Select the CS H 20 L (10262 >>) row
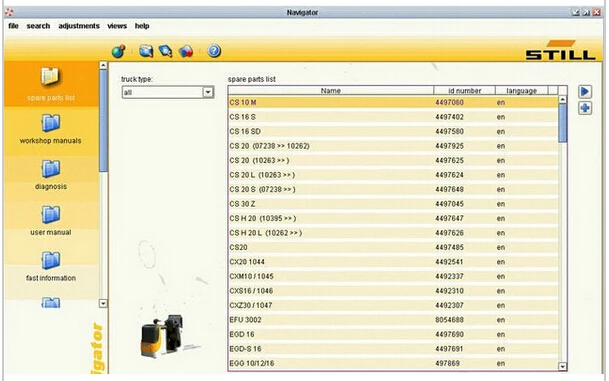The image size is (609, 381). [x=393, y=233]
